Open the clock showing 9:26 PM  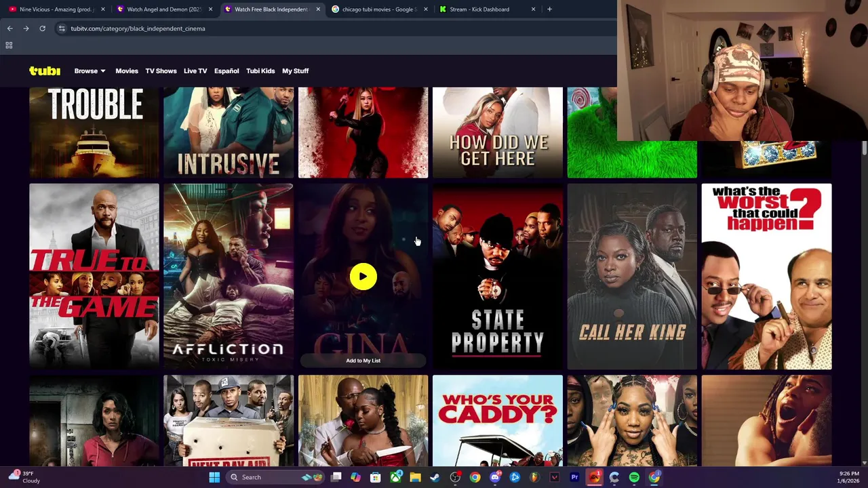click(x=849, y=477)
